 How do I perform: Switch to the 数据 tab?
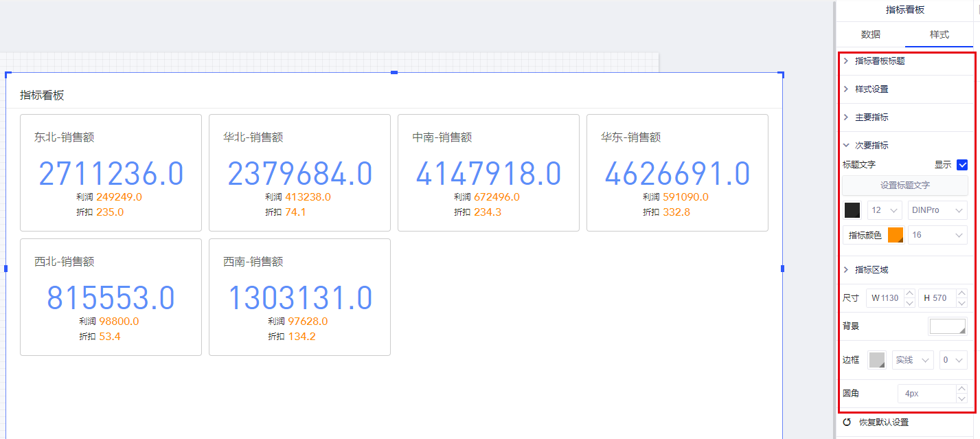pos(870,34)
